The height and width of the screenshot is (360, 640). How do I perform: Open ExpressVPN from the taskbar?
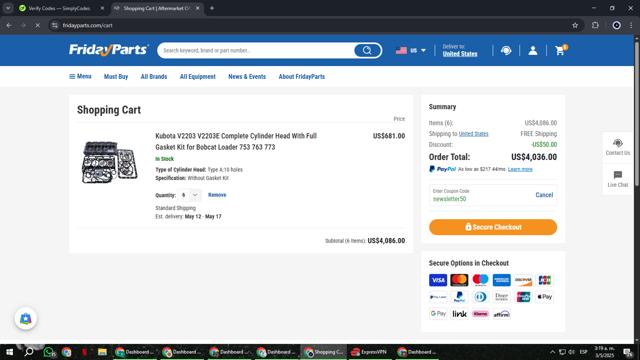(x=370, y=352)
